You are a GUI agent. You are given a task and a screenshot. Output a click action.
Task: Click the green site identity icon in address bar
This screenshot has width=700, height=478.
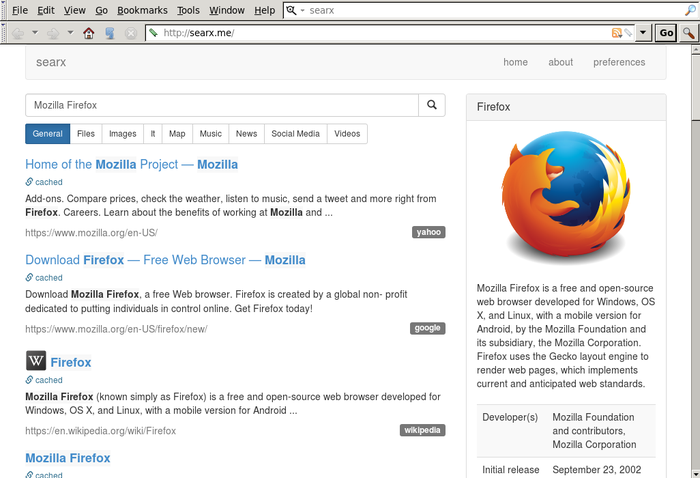[x=153, y=33]
